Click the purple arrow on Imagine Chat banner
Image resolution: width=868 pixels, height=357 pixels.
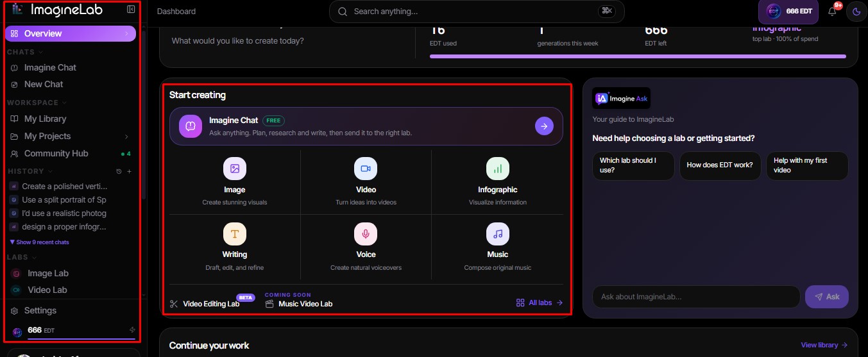[544, 126]
